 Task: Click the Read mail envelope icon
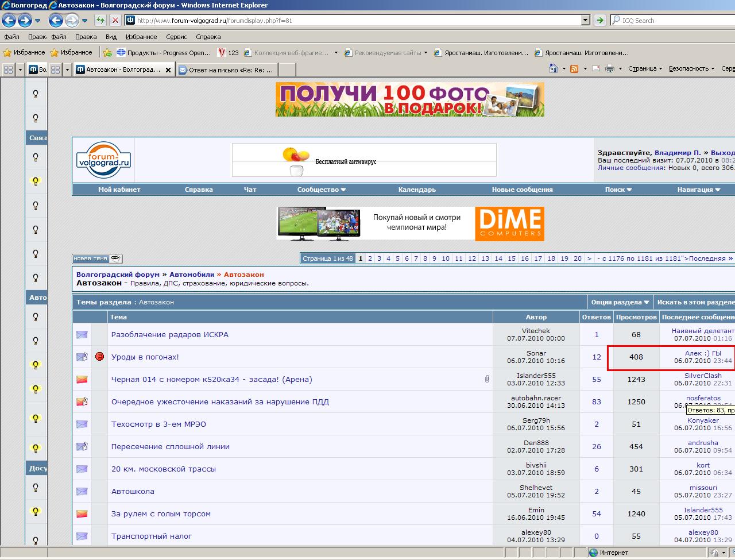click(x=596, y=68)
